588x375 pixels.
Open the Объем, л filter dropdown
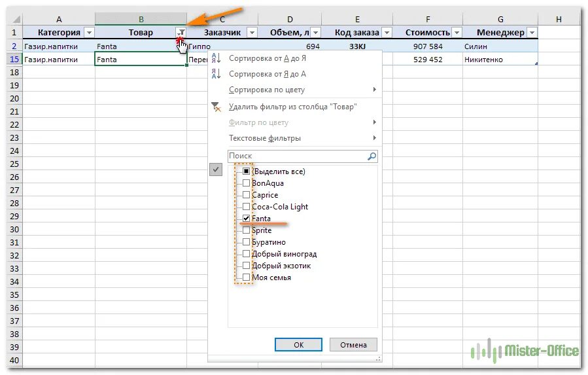pyautogui.click(x=316, y=33)
